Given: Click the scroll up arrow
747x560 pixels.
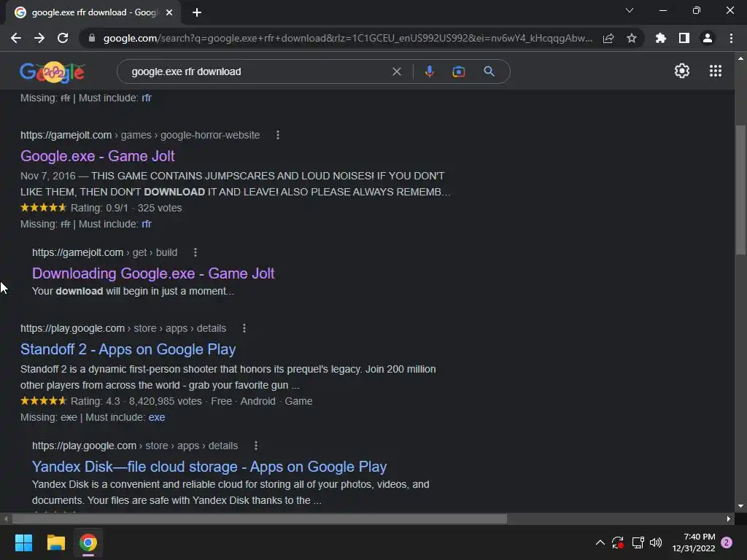Looking at the screenshot, I should [740, 58].
